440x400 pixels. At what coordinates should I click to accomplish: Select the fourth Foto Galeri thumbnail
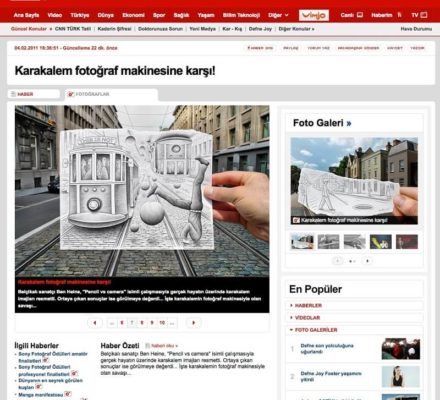(x=381, y=242)
